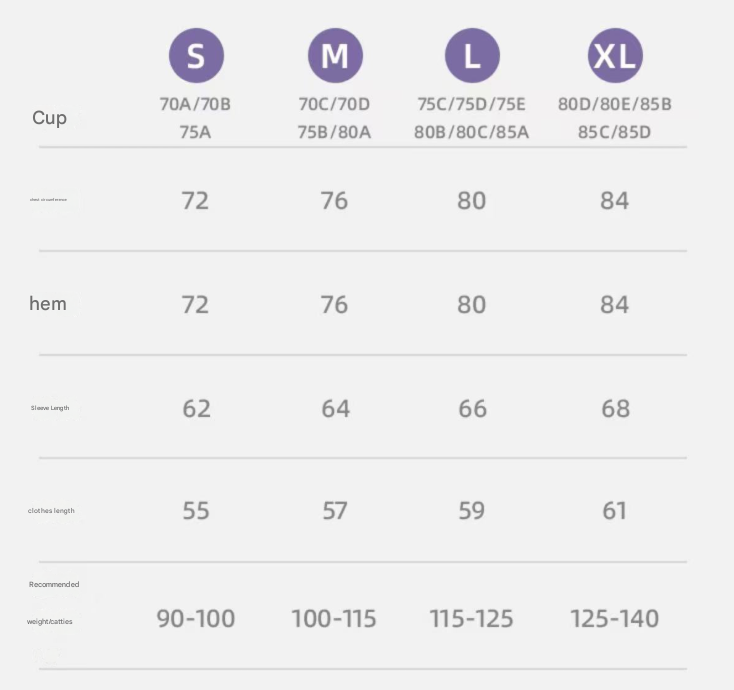Select the 75B/80A cup sizes text
The width and height of the screenshot is (734, 690).
(x=334, y=131)
